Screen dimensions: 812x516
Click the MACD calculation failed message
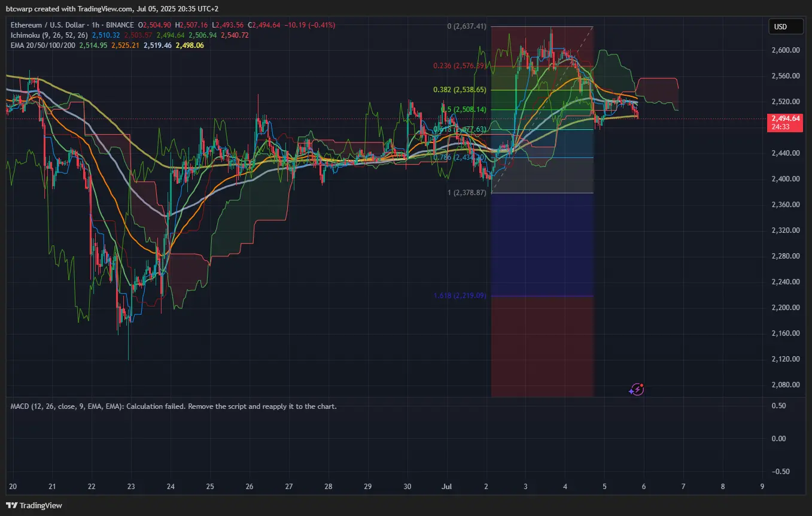(174, 406)
